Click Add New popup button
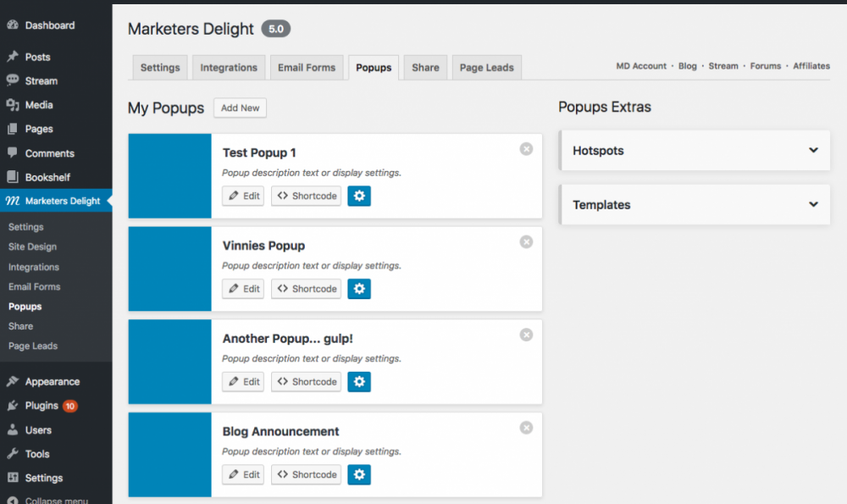 [x=240, y=108]
